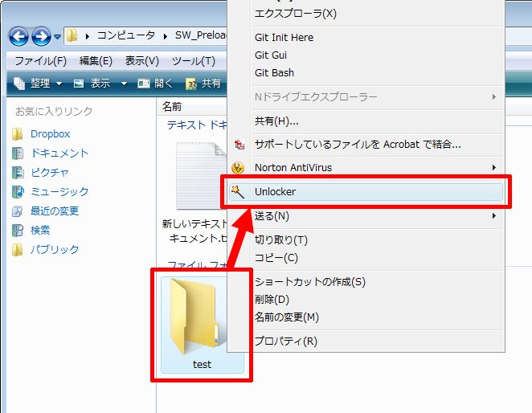Click the 名前 column header

[x=172, y=107]
